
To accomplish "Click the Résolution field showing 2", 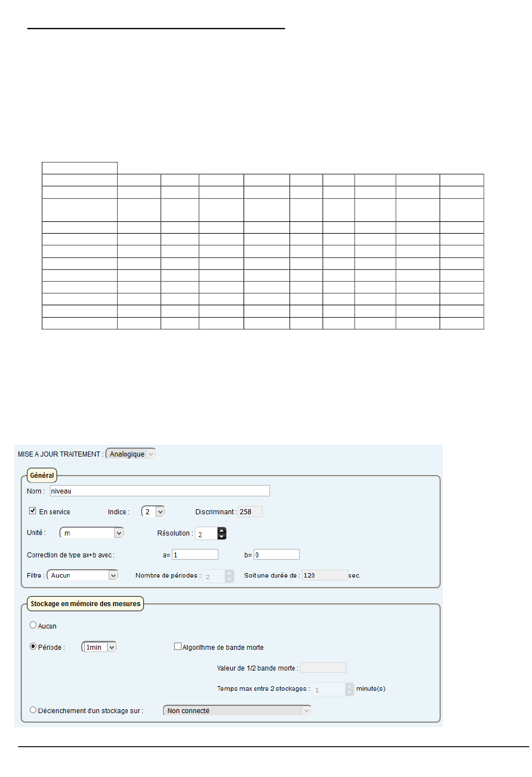I will [x=206, y=534].
